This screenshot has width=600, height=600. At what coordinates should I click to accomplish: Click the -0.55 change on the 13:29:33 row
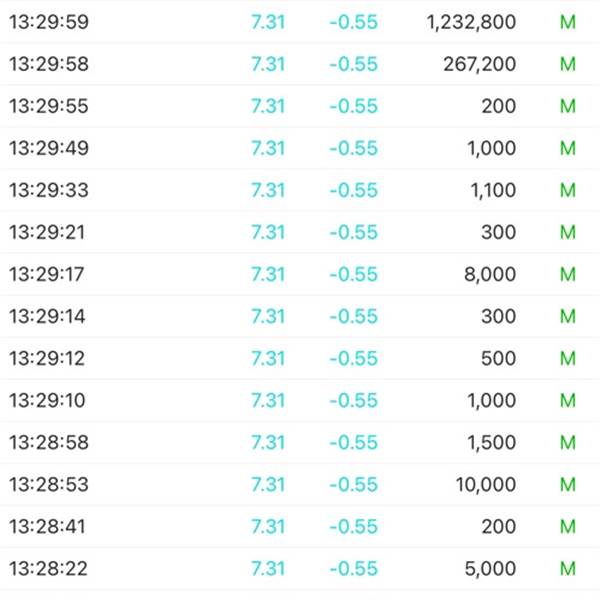(x=354, y=190)
